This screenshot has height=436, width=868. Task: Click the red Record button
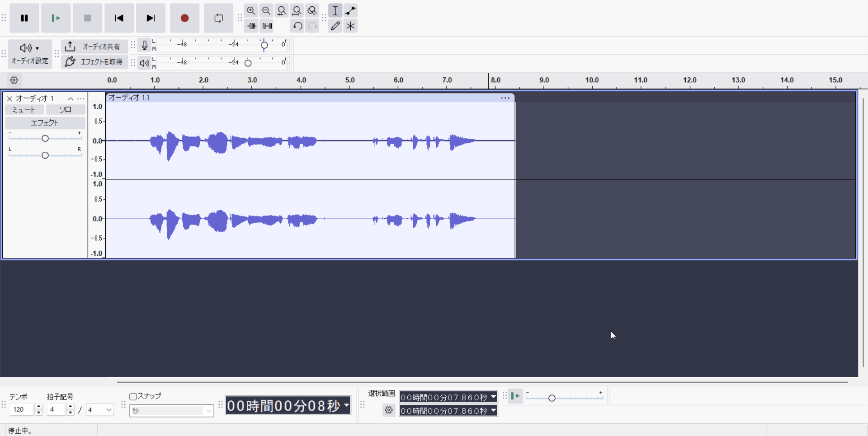click(x=184, y=18)
